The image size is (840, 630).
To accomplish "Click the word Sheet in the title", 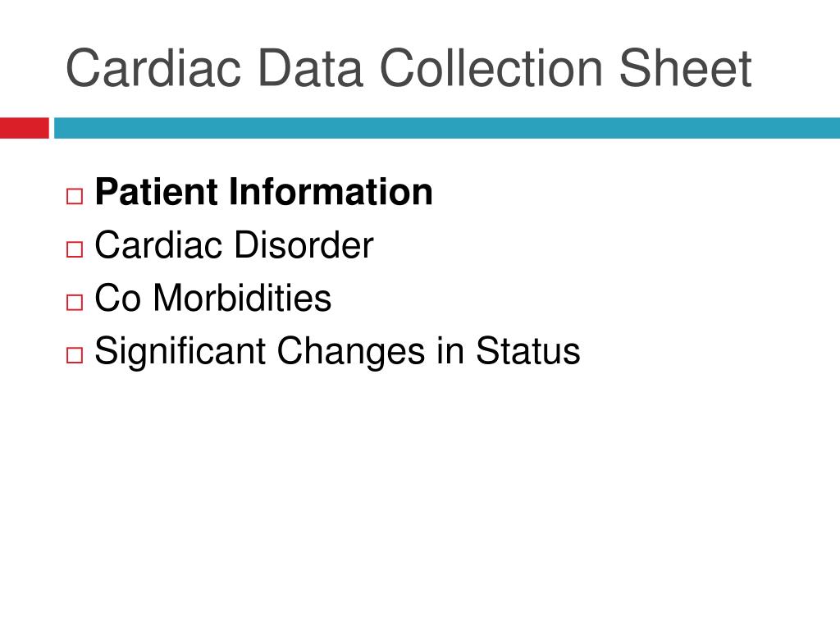I will (x=685, y=67).
